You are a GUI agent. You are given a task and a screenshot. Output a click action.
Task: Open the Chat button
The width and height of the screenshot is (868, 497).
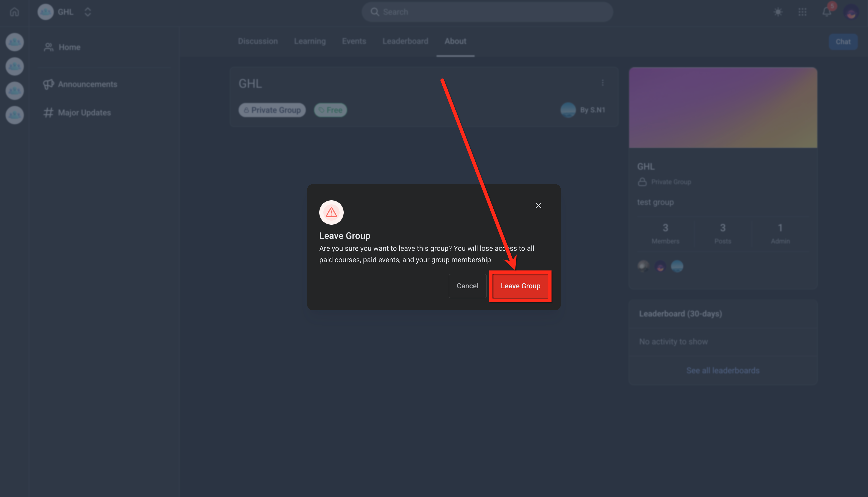[843, 42]
